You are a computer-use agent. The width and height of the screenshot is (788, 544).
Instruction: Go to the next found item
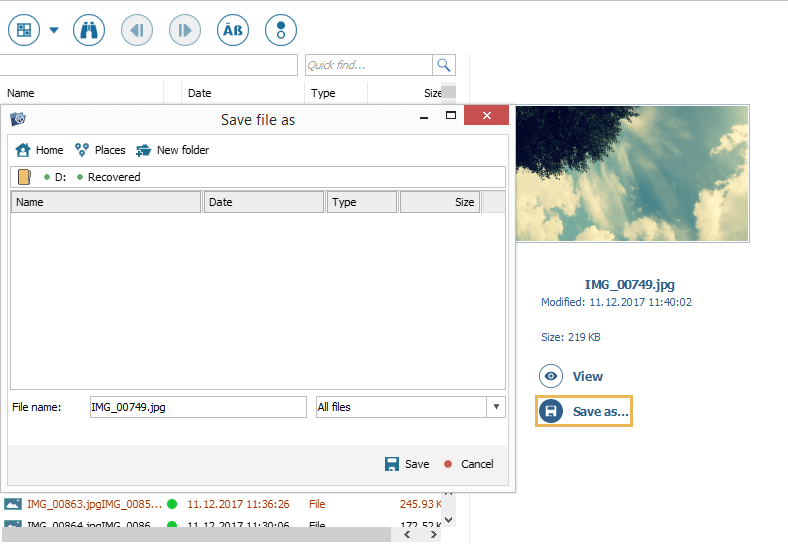pos(185,30)
